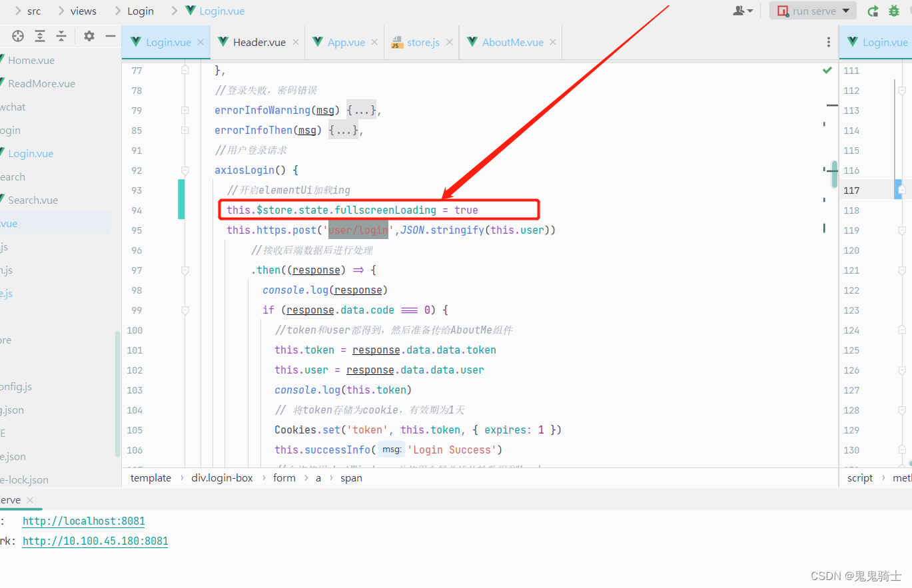Click the Cookies.set line 105

(418, 430)
